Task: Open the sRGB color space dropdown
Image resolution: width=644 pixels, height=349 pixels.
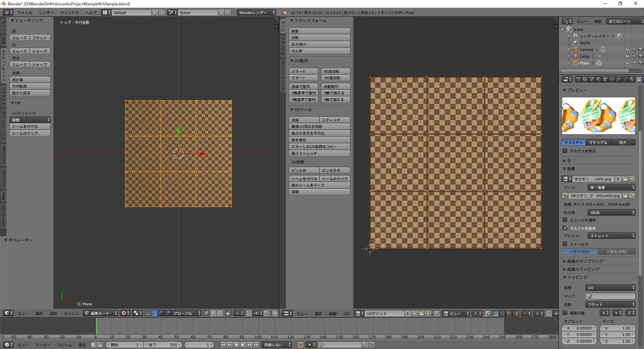Action: (611, 213)
